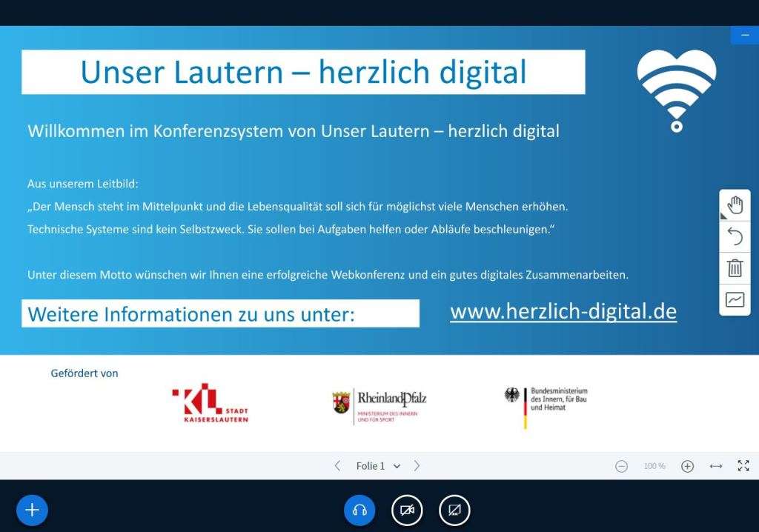The width and height of the screenshot is (759, 532).
Task: Undo the last whiteboard annotation
Action: click(735, 236)
